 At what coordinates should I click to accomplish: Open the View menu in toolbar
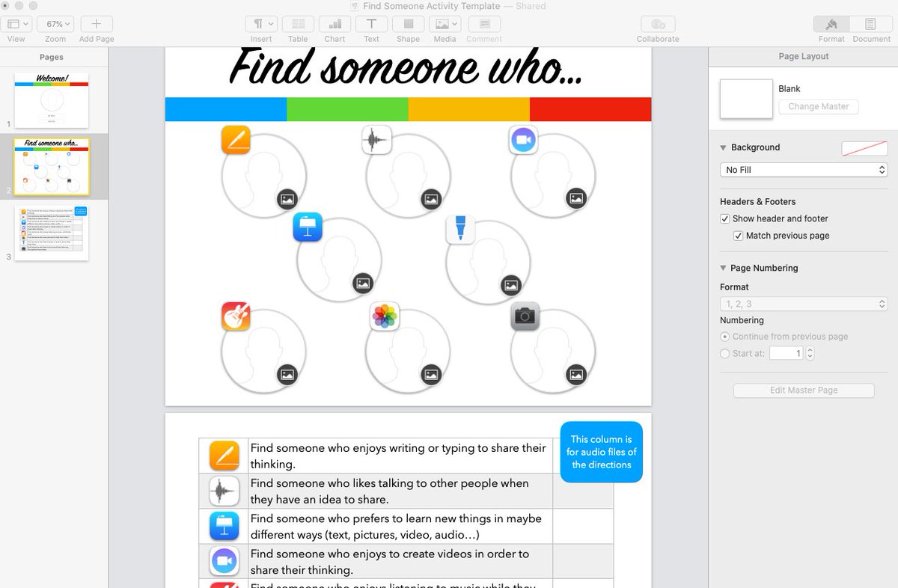coord(16,24)
